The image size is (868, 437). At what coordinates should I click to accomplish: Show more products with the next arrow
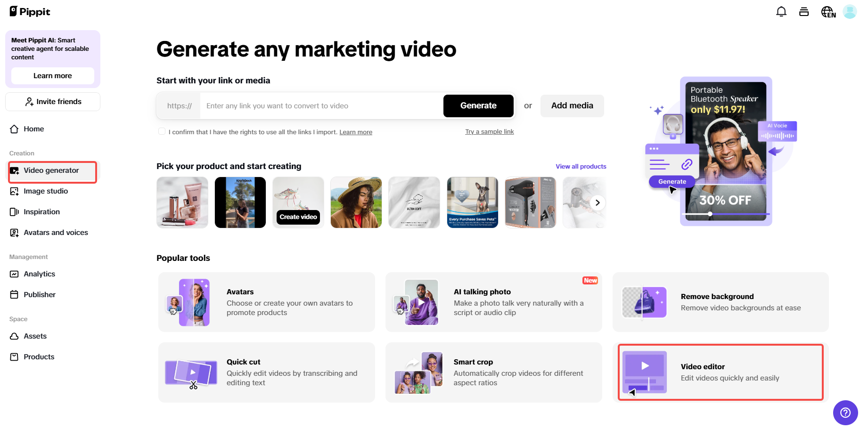point(597,202)
